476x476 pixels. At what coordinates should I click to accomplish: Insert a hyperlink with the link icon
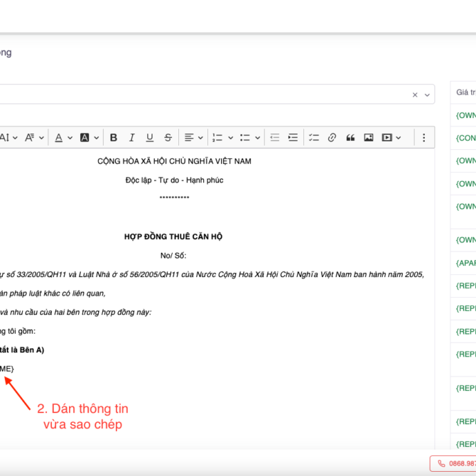[x=332, y=138]
